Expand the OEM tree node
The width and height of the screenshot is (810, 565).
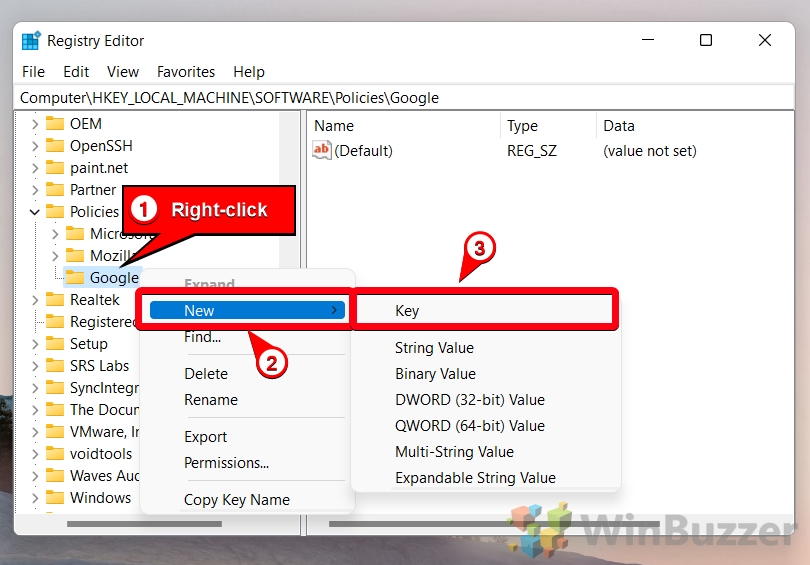[x=35, y=124]
